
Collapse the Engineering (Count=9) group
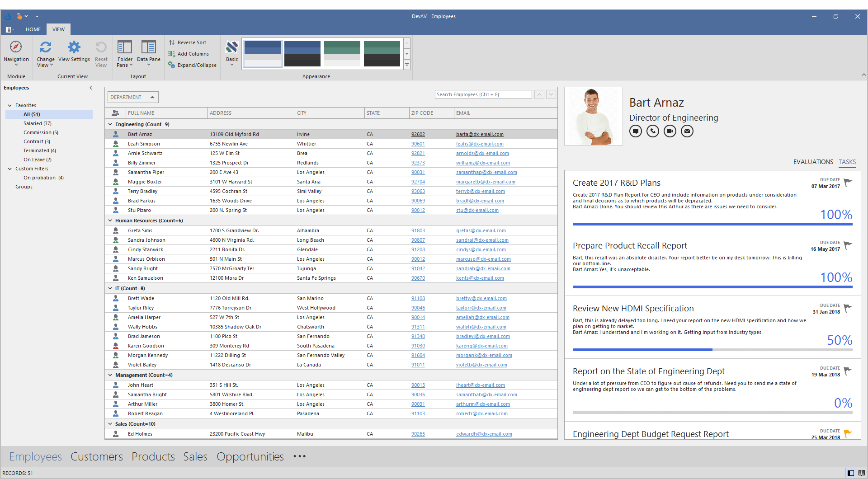click(110, 124)
